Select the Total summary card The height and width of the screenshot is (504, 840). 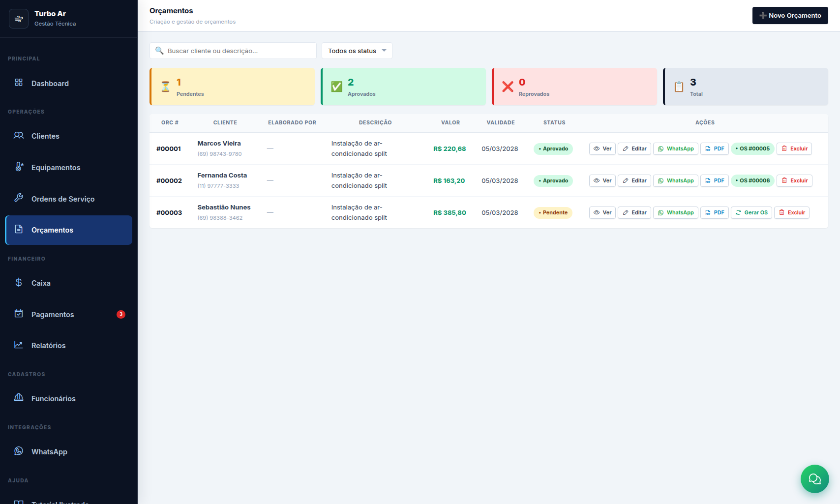pyautogui.click(x=746, y=87)
